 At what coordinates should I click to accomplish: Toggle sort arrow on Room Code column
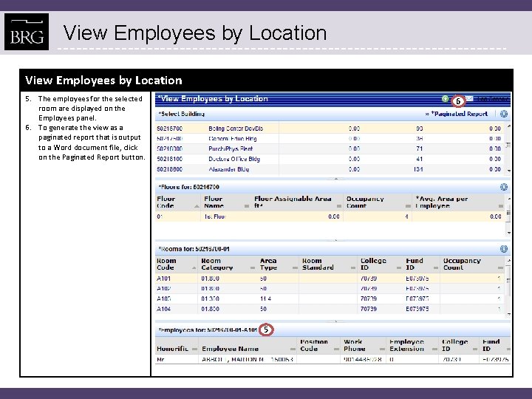pyautogui.click(x=194, y=267)
